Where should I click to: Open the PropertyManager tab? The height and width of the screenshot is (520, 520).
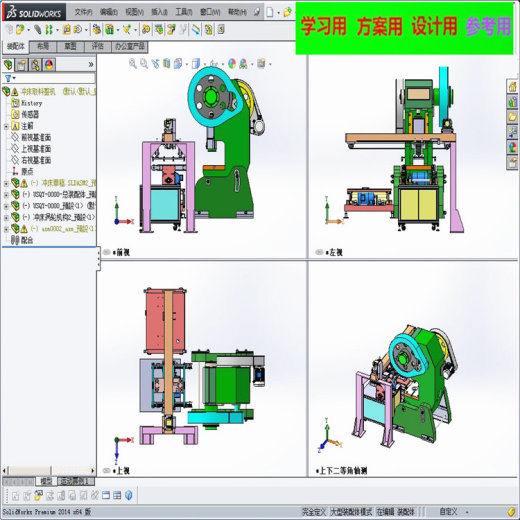pos(22,65)
